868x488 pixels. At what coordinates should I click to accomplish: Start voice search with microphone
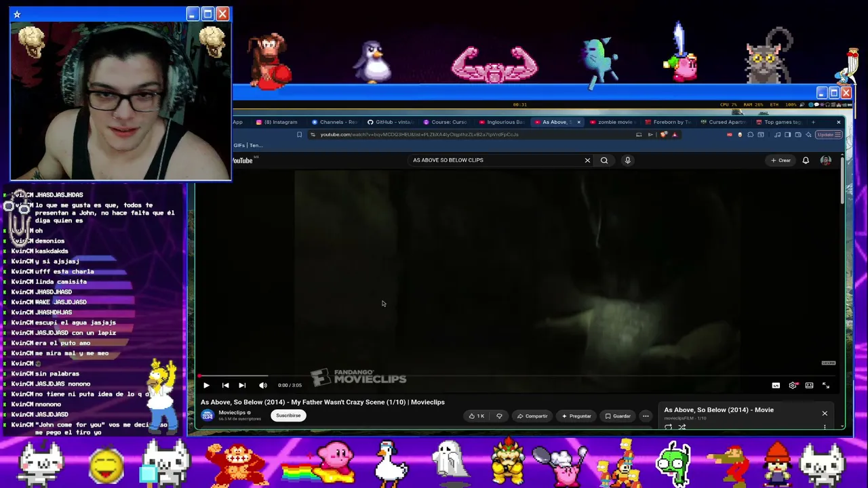627,161
